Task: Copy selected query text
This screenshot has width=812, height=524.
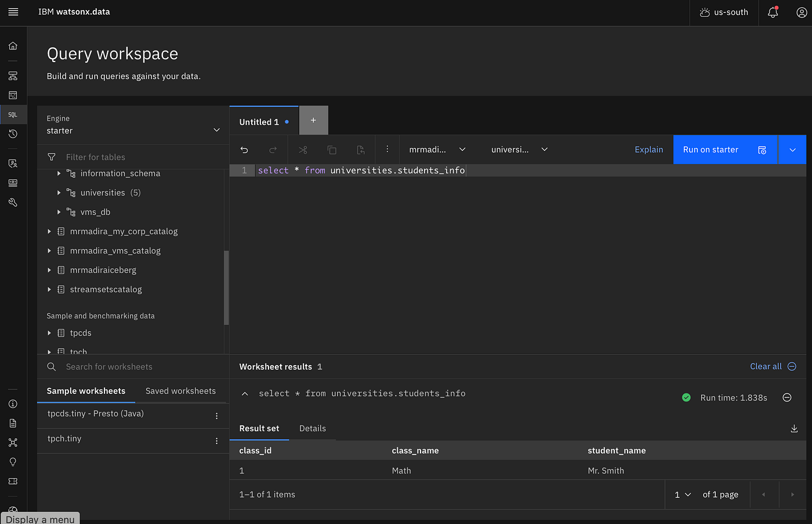Action: 332,150
